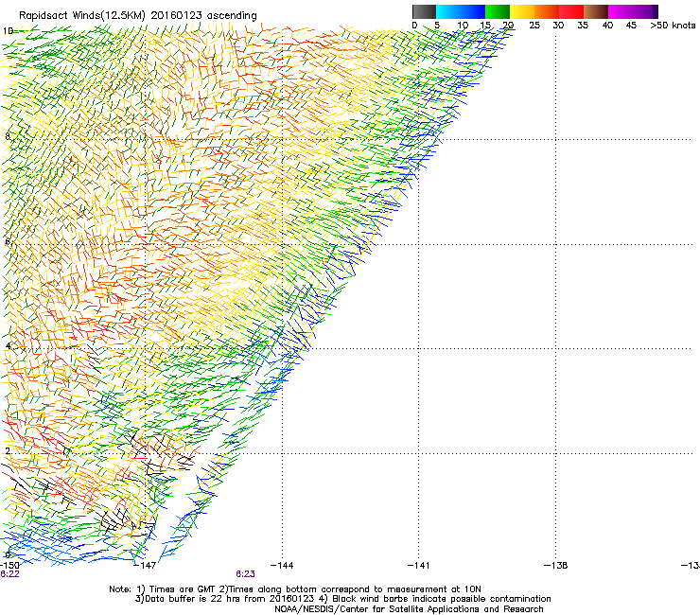The height and width of the screenshot is (615, 700).
Task: Click the latitude axis label '2'
Action: pos(8,450)
